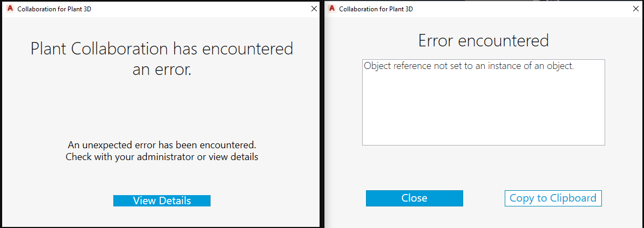Dismiss Error encountered dialog using X icon

635,9
